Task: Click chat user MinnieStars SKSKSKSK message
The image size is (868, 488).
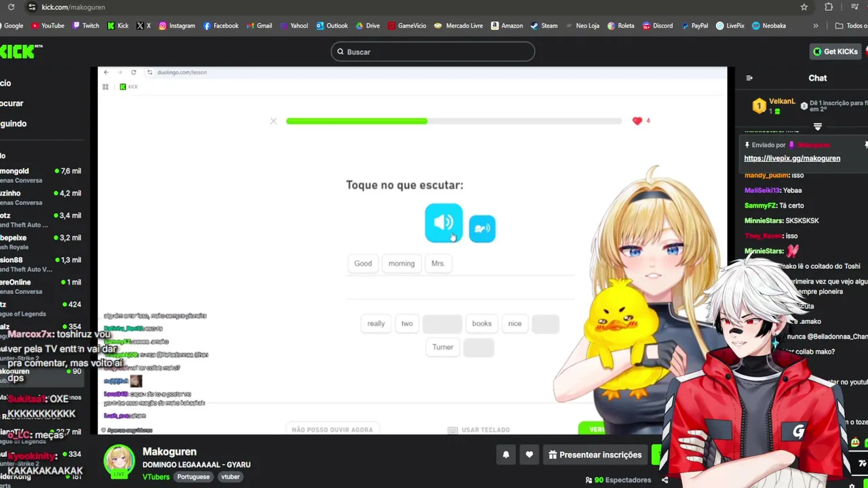Action: pos(782,221)
